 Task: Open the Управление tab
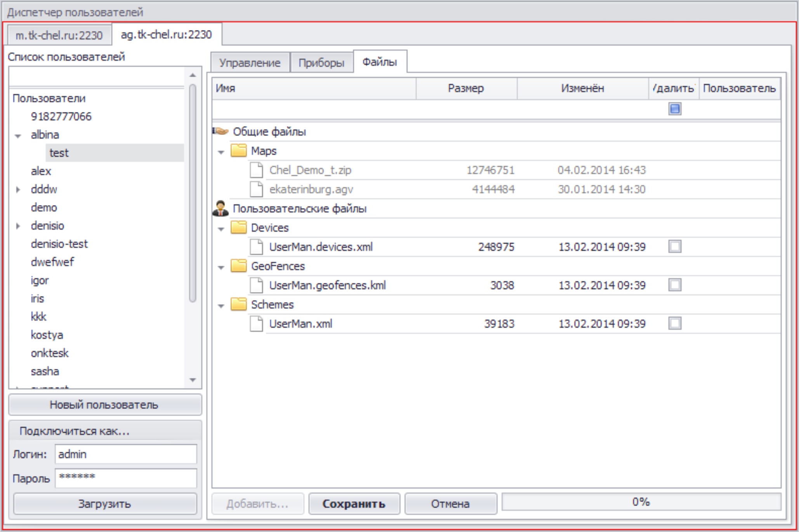(x=250, y=63)
